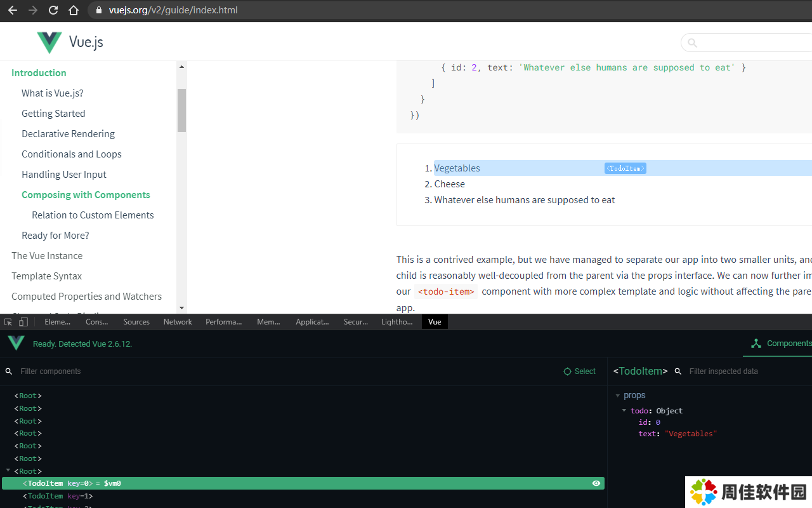Click the Vue.js logo in header
This screenshot has height=508, width=812.
pyautogui.click(x=70, y=42)
